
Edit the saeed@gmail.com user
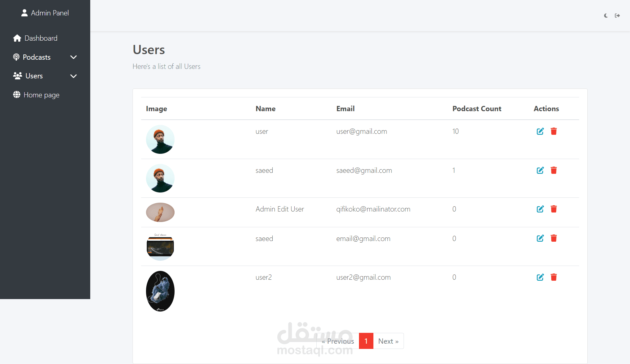point(540,170)
